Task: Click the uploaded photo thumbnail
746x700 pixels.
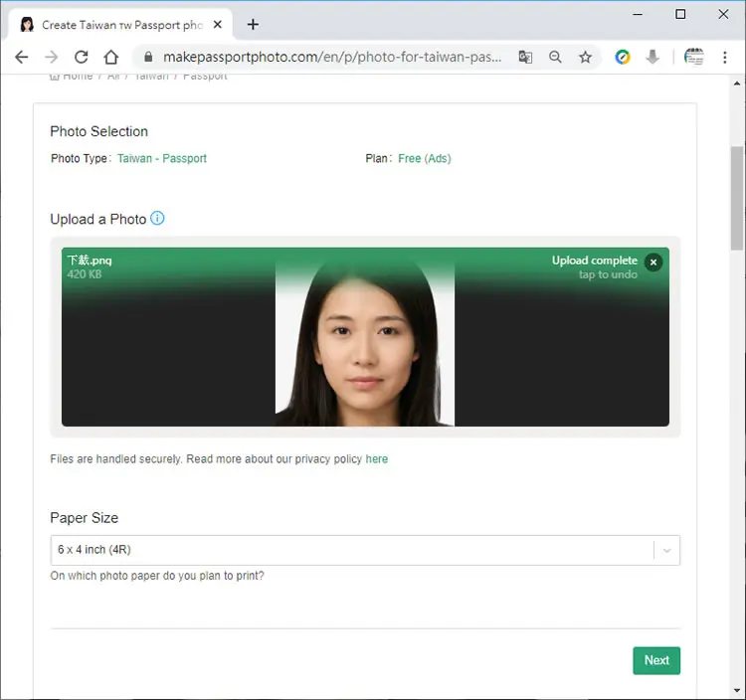Action: [365, 340]
